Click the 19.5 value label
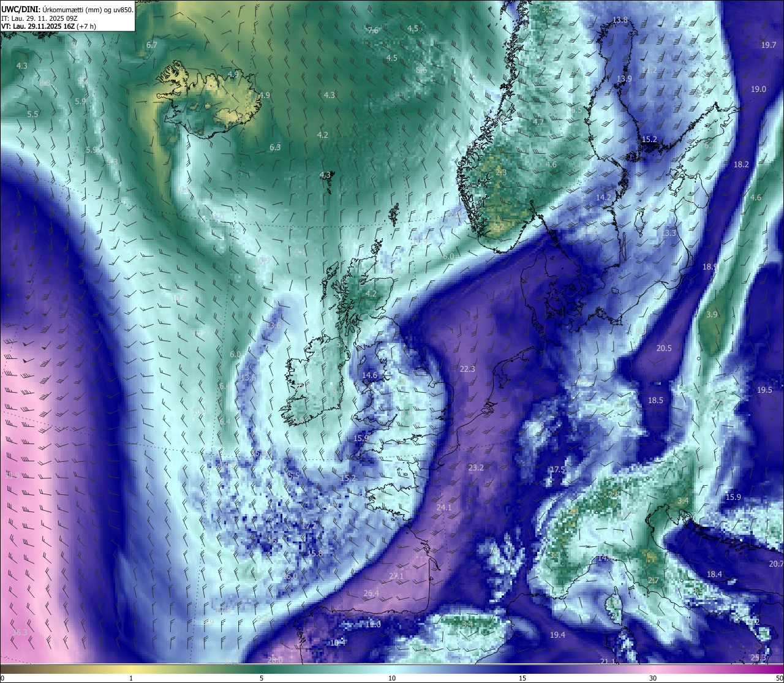This screenshot has height=683, width=784. pyautogui.click(x=764, y=390)
